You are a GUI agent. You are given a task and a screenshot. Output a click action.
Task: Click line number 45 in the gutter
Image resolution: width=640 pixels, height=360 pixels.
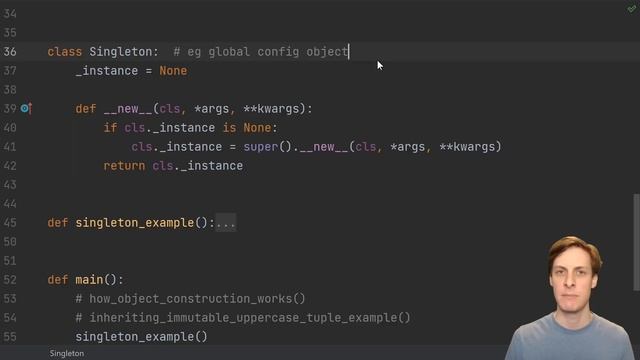(10, 223)
